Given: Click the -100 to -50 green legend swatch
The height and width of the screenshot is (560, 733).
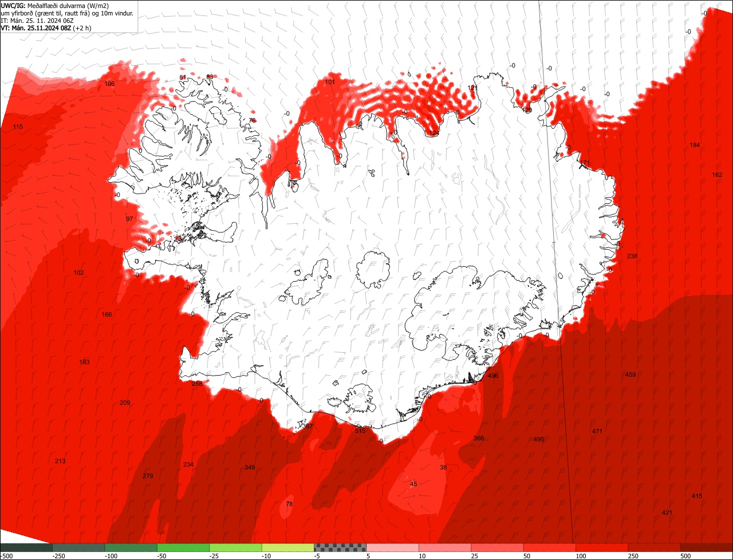Looking at the screenshot, I should pos(131,547).
